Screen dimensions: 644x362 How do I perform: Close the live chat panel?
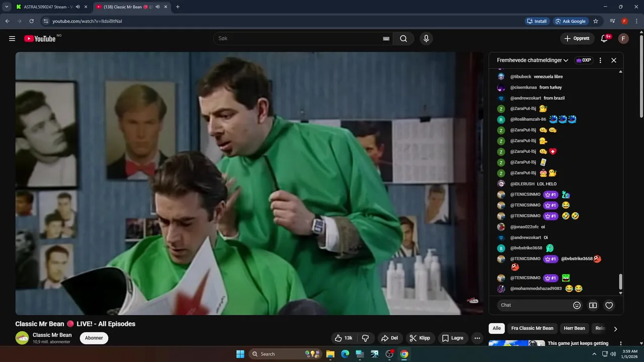click(614, 60)
